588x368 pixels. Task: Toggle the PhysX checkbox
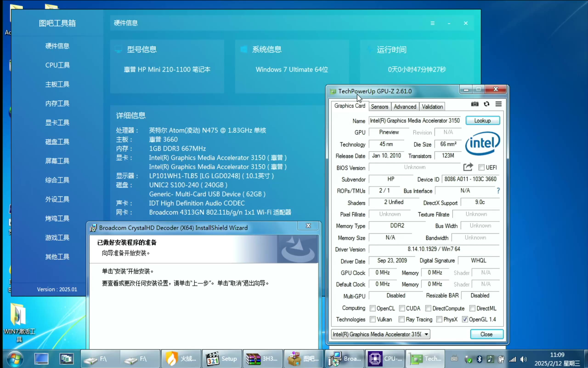439,319
